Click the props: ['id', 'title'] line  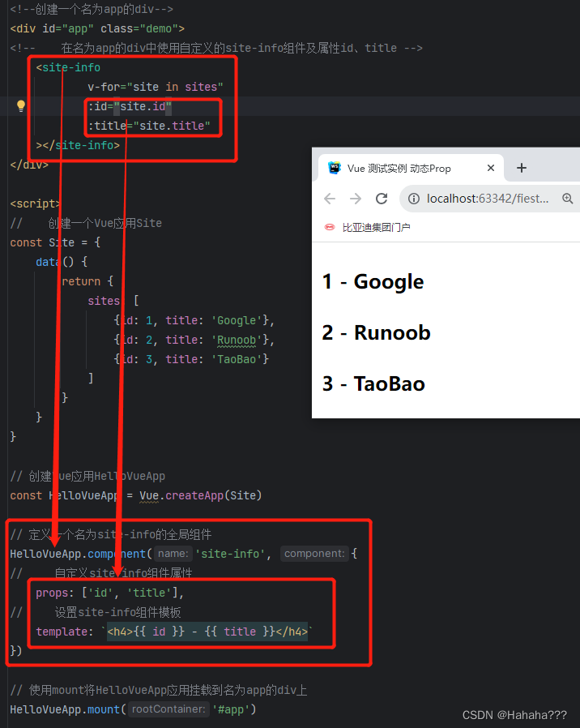click(110, 593)
